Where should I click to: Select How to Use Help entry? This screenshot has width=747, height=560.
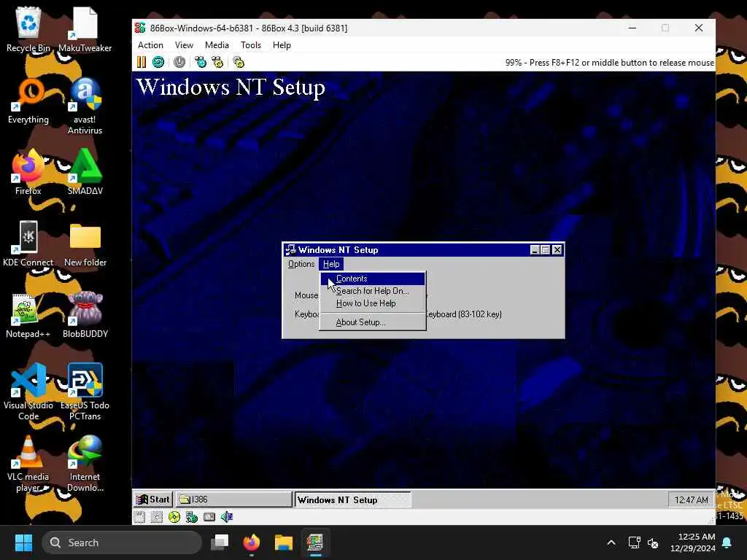click(x=373, y=303)
